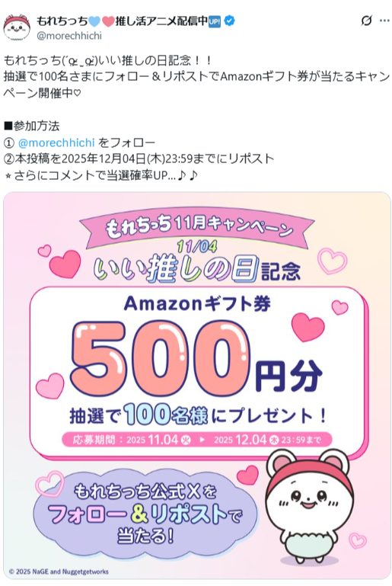Click the purple cloud フォロー＆リポスト bubble
Screen dimensions: 392x586
click(145, 515)
